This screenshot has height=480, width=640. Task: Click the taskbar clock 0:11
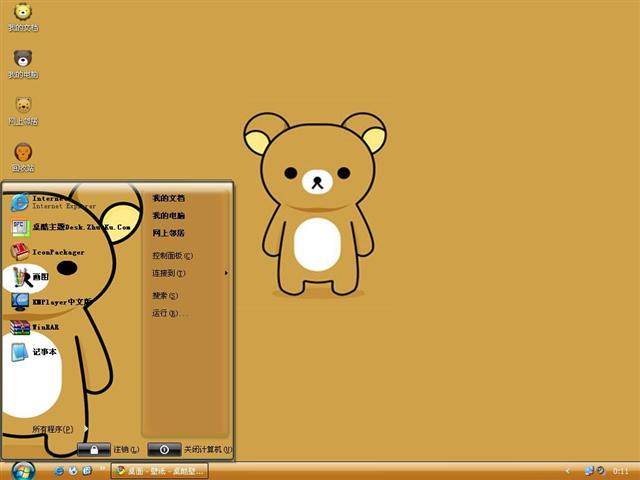click(x=620, y=471)
